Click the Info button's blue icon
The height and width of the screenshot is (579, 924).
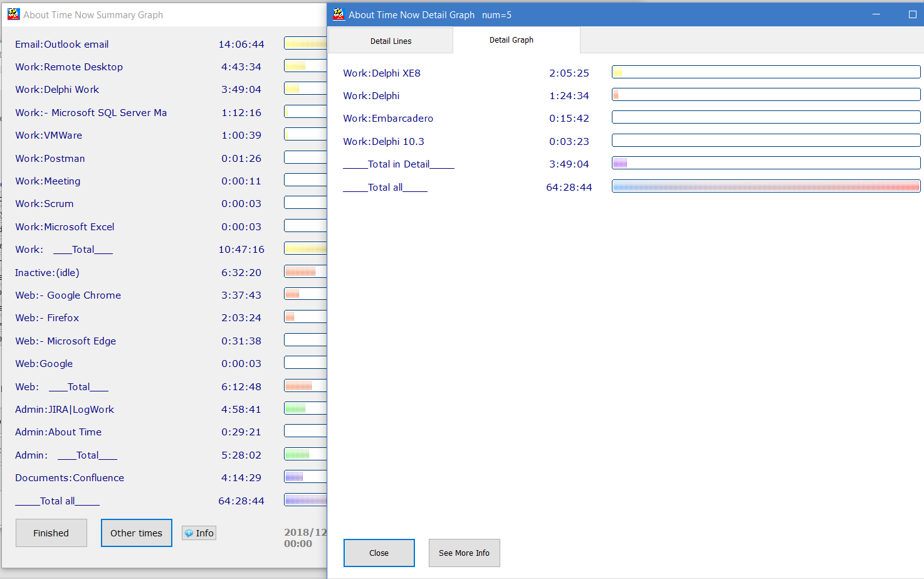(x=189, y=533)
